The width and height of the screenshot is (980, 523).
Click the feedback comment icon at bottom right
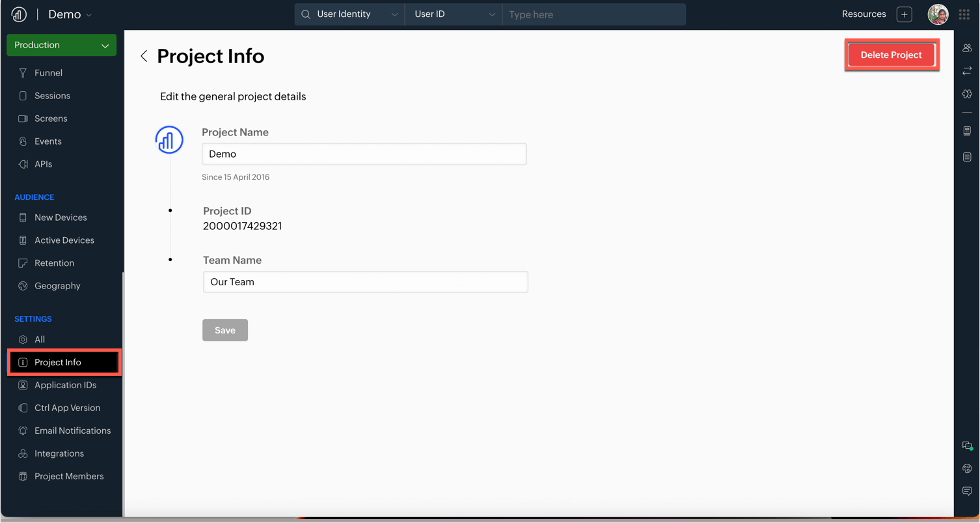pyautogui.click(x=967, y=491)
